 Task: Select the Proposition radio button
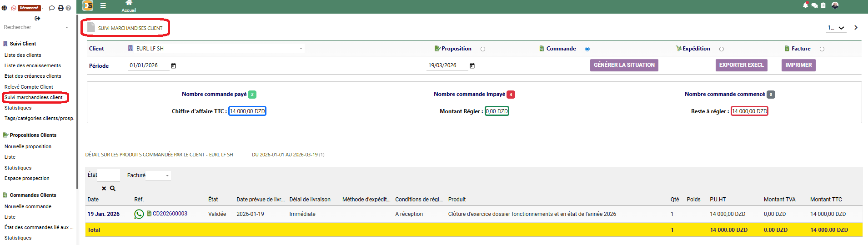click(x=483, y=49)
